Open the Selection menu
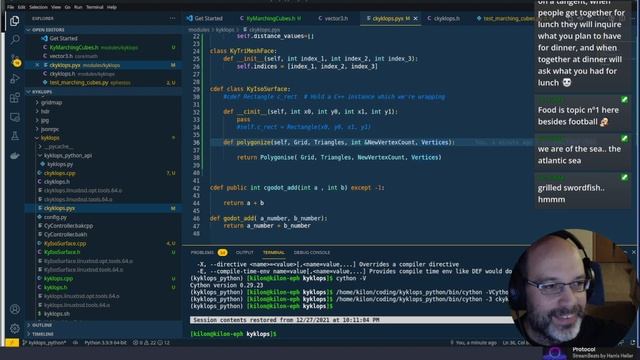The height and width of the screenshot is (360, 640). click(x=38, y=7)
